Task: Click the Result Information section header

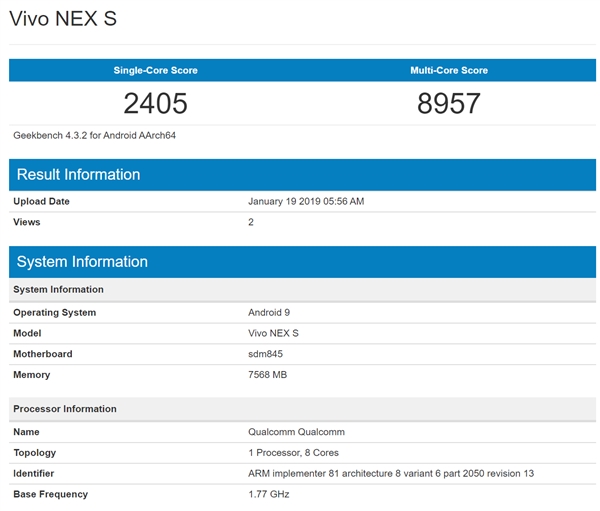Action: (x=302, y=175)
